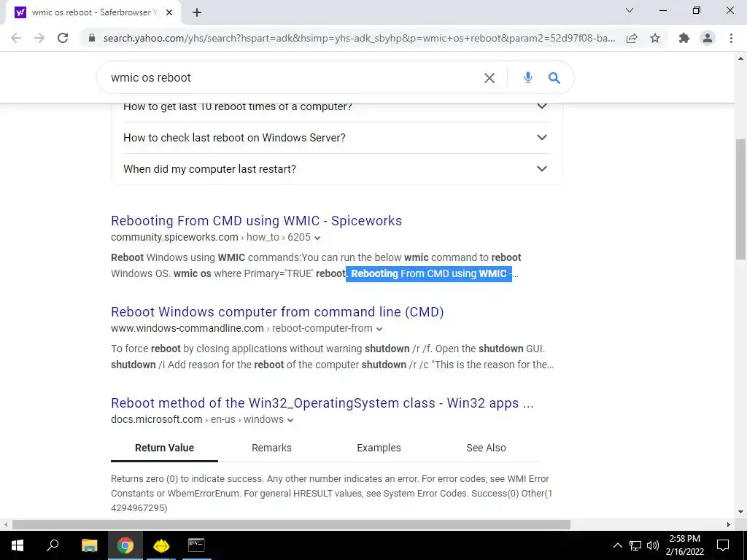Screen dimensions: 747x560
Task: Switch to the 'Remarks' tab
Action: (271, 448)
